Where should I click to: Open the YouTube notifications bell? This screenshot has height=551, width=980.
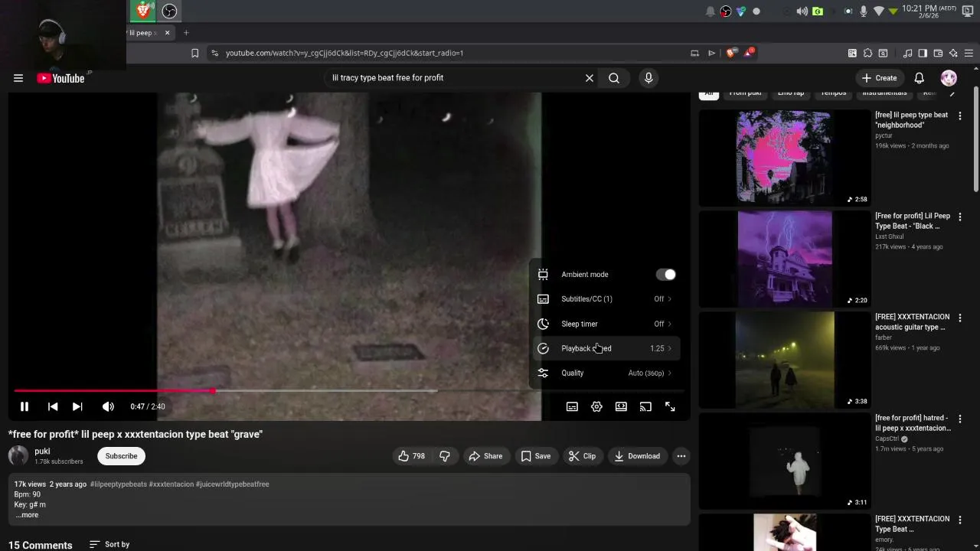click(x=920, y=78)
